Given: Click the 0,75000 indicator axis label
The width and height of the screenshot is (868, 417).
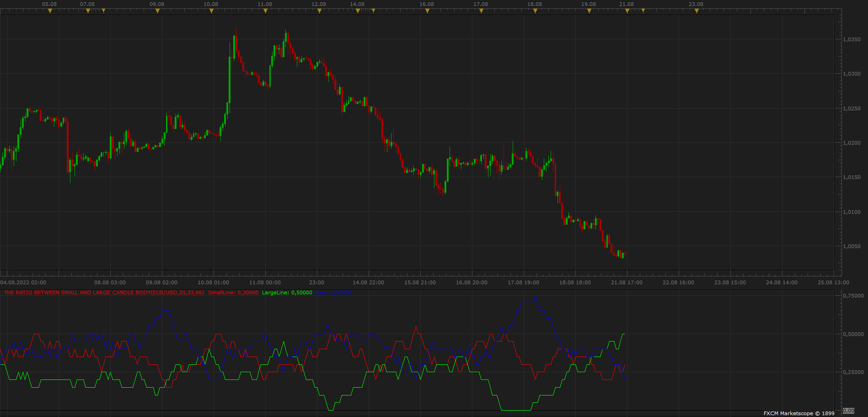Looking at the screenshot, I should point(853,296).
